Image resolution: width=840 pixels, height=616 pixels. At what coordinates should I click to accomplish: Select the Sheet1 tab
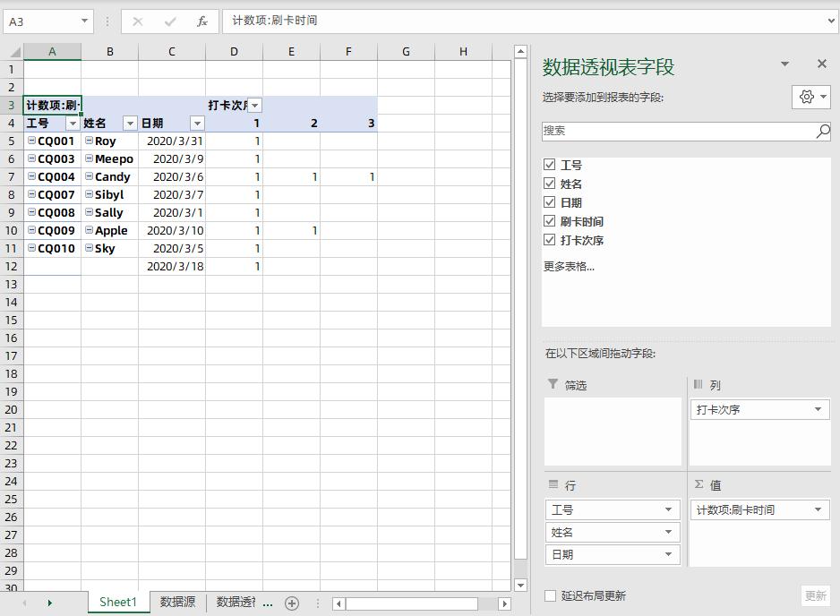[x=117, y=603]
